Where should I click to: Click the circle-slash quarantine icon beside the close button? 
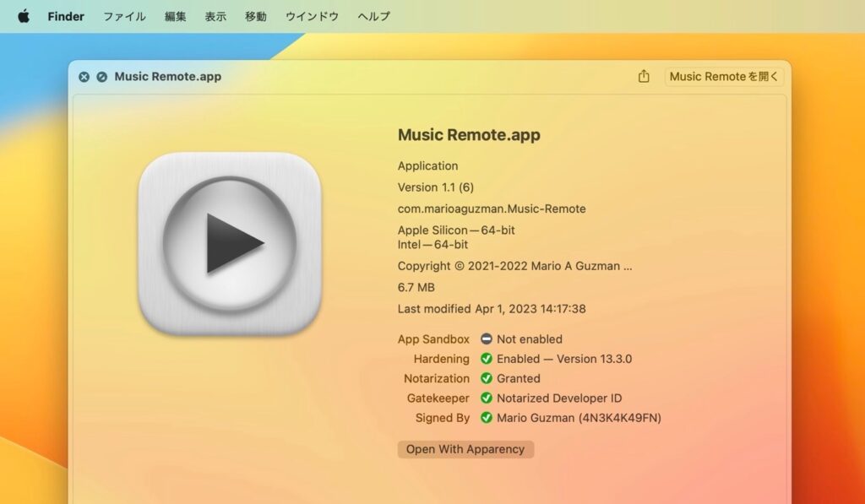pyautogui.click(x=101, y=76)
